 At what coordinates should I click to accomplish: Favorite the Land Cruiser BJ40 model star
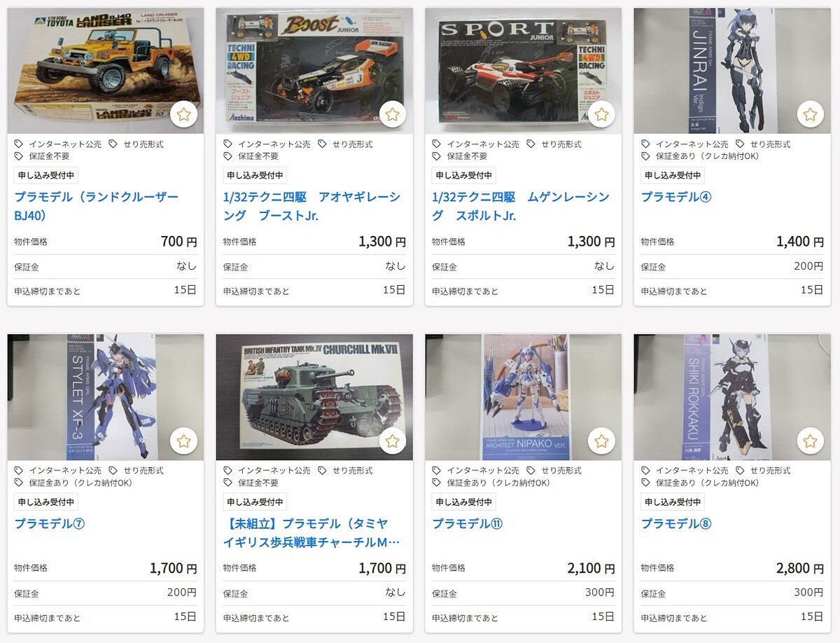coord(183,114)
